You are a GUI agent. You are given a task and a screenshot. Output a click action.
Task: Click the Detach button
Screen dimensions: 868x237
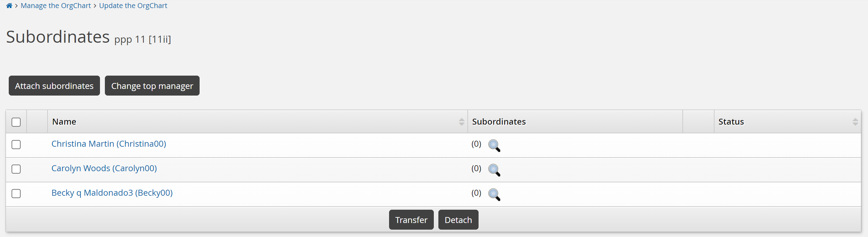coord(458,220)
